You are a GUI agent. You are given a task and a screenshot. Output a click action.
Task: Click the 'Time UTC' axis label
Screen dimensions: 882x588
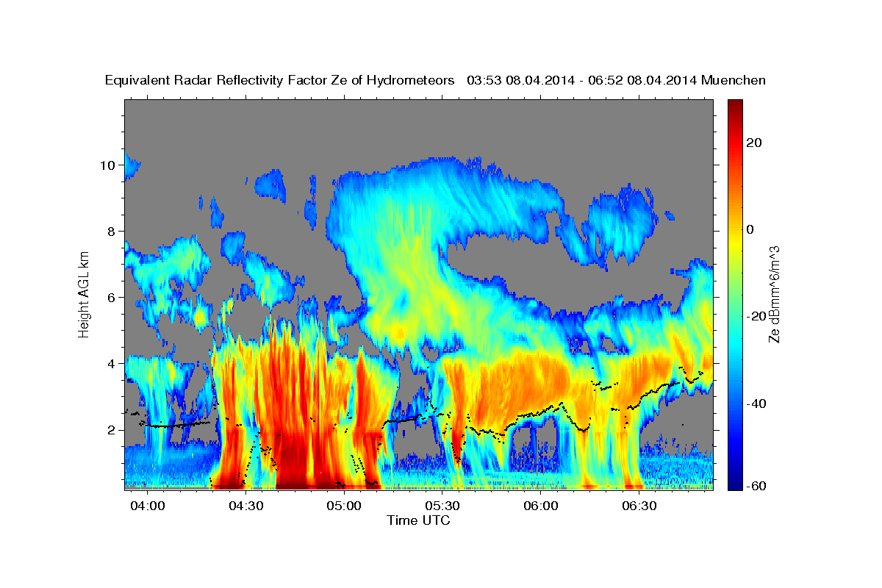point(418,520)
